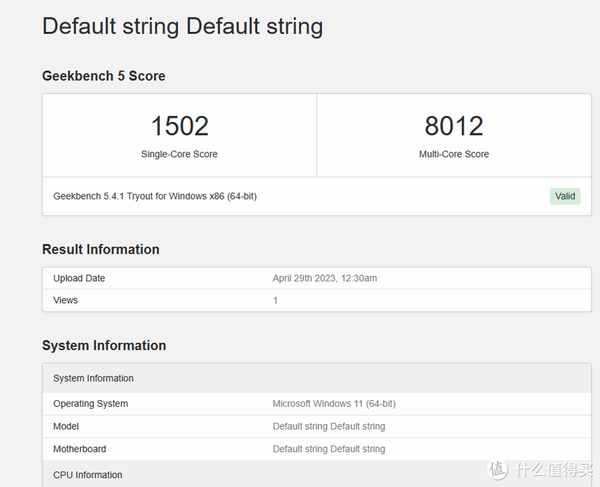Click the CPU Information section header
Screen dimensions: 600x487
(x=87, y=475)
